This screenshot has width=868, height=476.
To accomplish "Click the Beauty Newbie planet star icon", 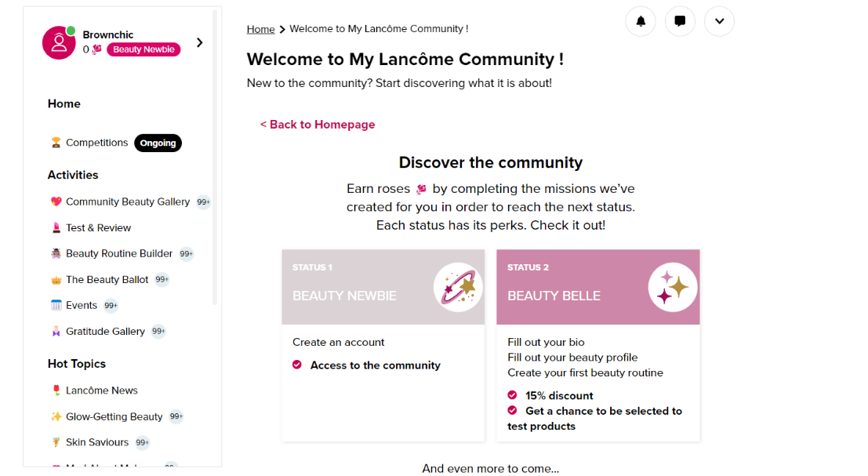I will [458, 287].
